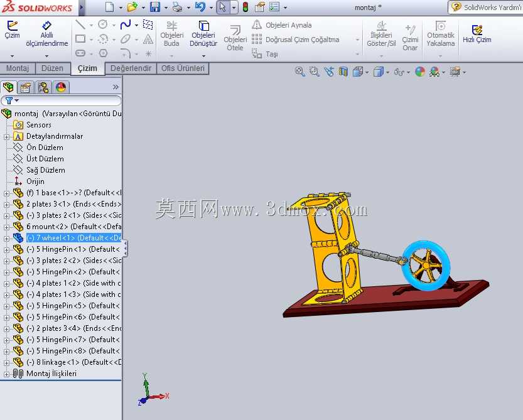The image size is (523, 420).
Task: Expand the panel with double chevron
Action: tap(116, 87)
